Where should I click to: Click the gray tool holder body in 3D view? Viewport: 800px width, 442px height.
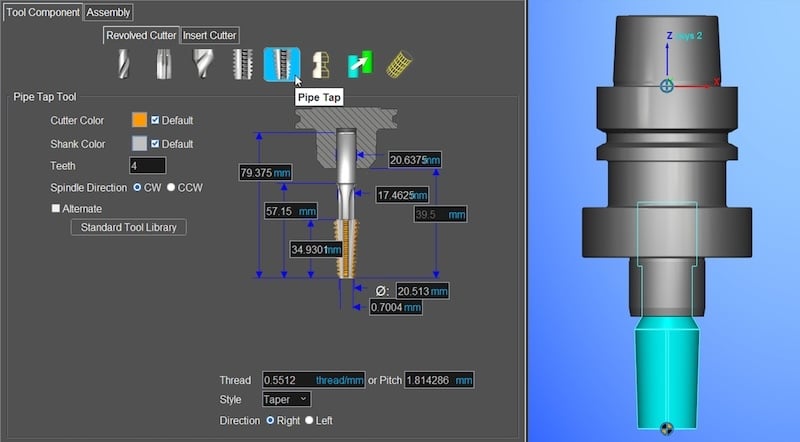667,168
